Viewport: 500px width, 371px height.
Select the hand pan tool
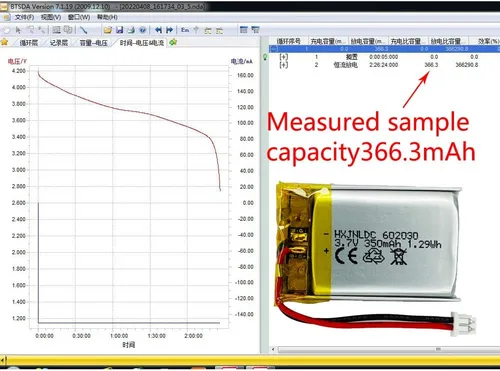pyautogui.click(x=6, y=30)
